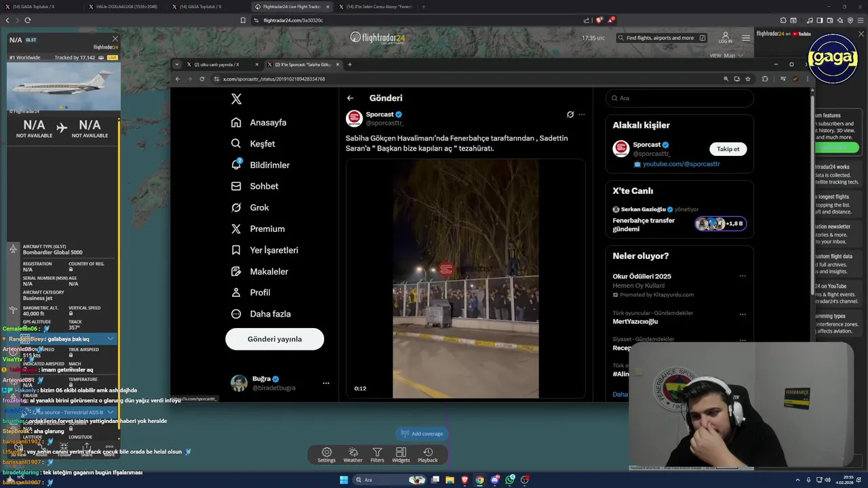Switch to GAGA Topluluk first browser tab
Screen dimensions: 868x488
click(x=34, y=7)
